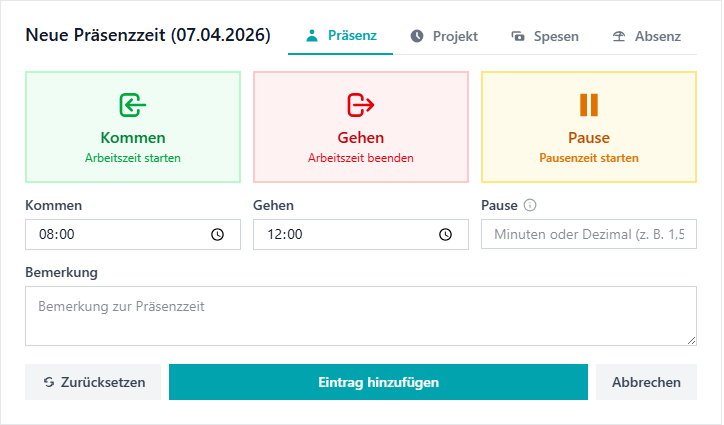The width and height of the screenshot is (724, 425).
Task: Click the Bemerkung text area
Action: pyautogui.click(x=361, y=316)
